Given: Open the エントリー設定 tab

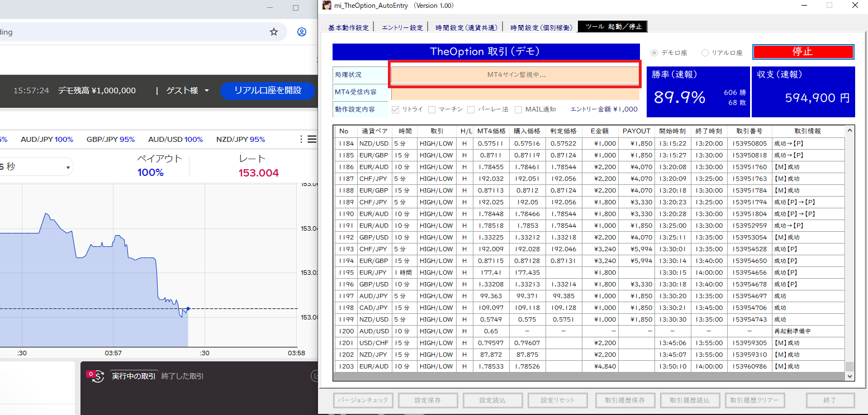Looking at the screenshot, I should pos(402,27).
